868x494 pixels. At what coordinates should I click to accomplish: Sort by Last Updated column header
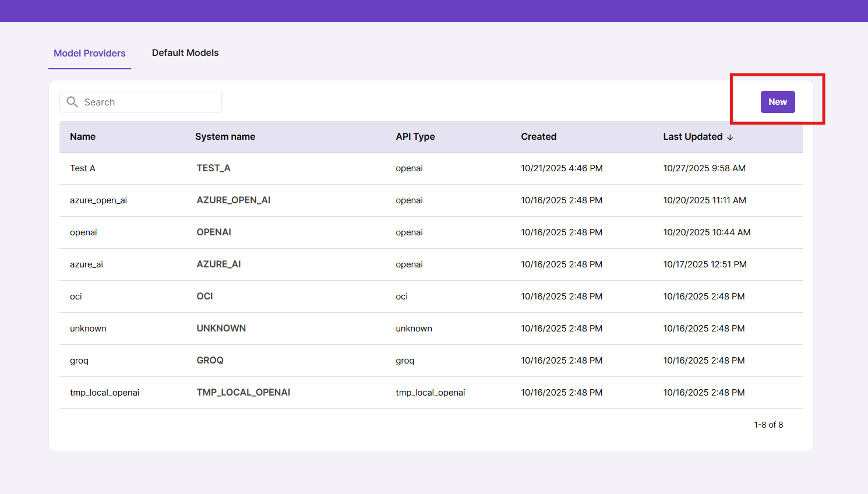[692, 136]
